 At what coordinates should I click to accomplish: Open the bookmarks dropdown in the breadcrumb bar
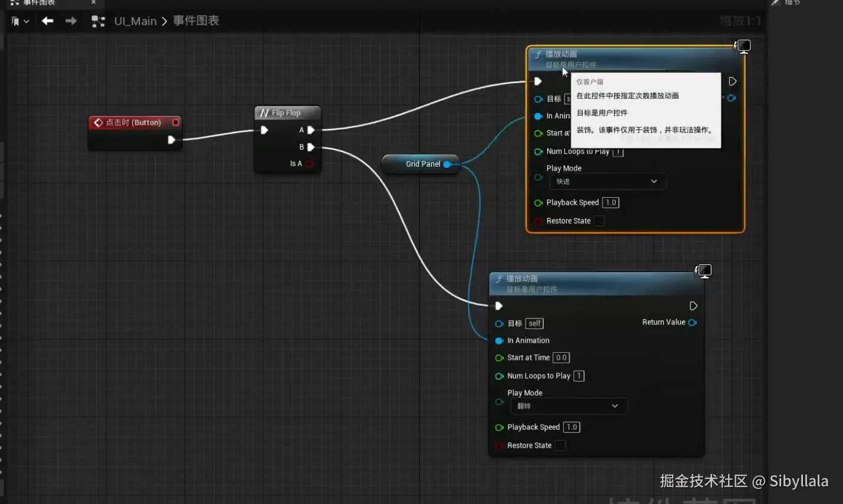[x=20, y=21]
